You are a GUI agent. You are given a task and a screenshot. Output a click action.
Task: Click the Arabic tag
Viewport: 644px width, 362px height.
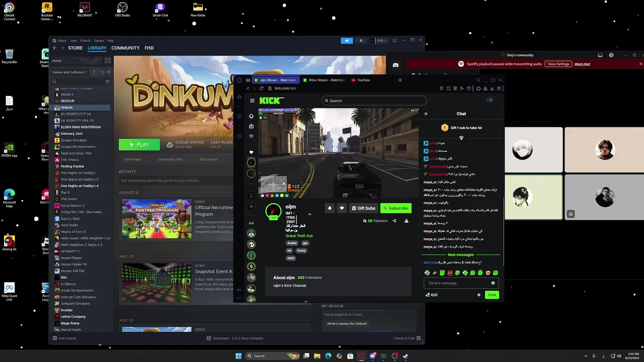point(292,243)
